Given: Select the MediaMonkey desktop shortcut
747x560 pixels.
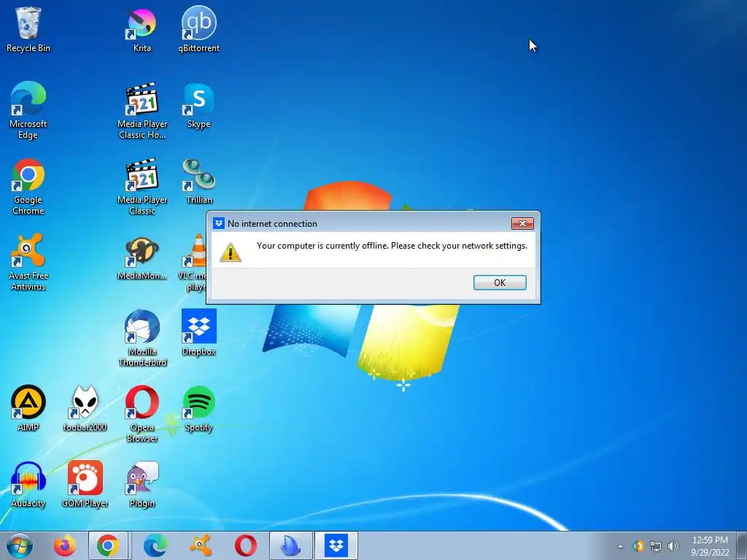Looking at the screenshot, I should (x=142, y=257).
